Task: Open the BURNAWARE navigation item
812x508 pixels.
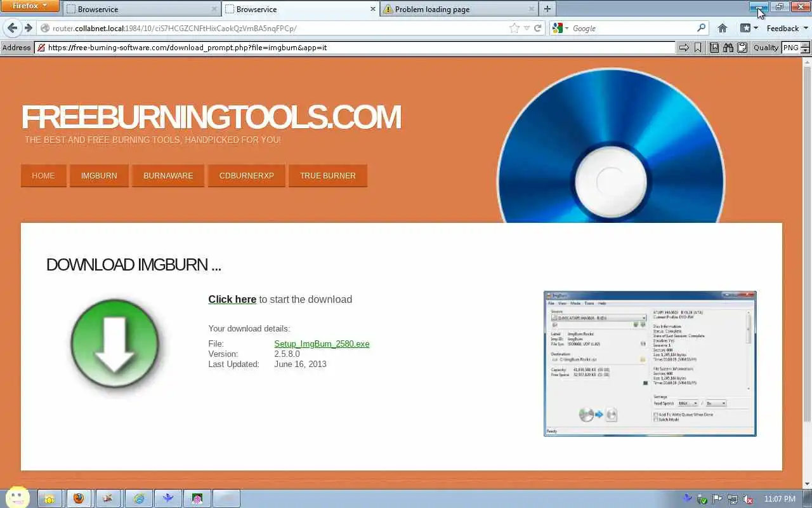Action: [x=168, y=176]
